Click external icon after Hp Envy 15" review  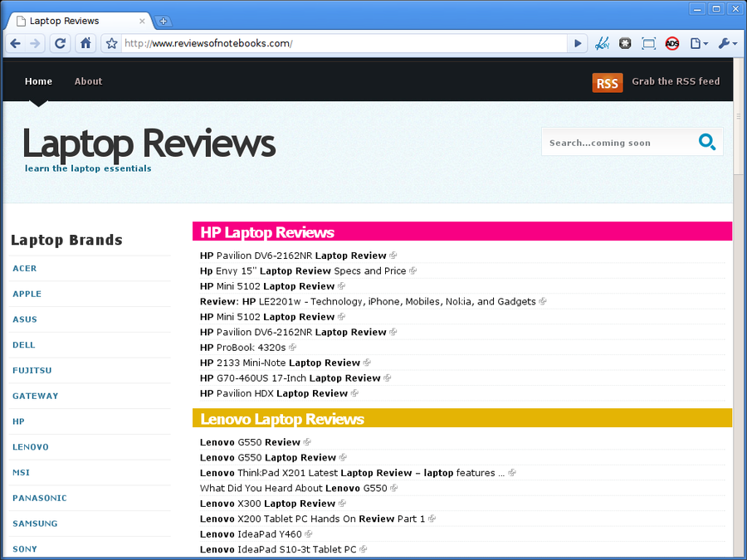pos(413,270)
